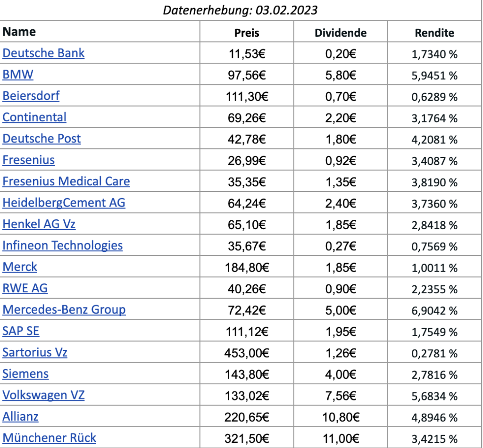The height and width of the screenshot is (448, 483).
Task: Open the Merck link
Action: pos(20,266)
